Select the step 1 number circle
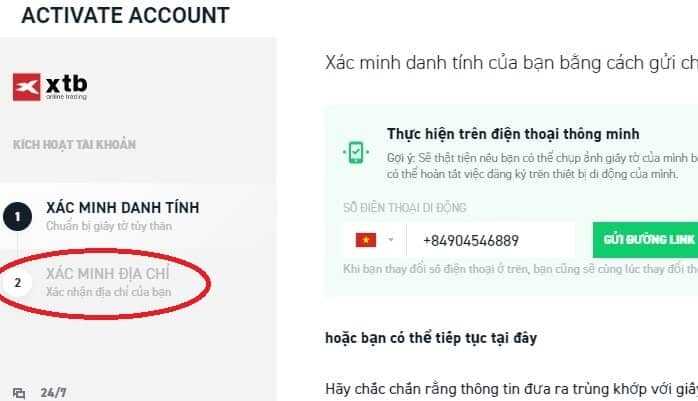 [x=17, y=217]
